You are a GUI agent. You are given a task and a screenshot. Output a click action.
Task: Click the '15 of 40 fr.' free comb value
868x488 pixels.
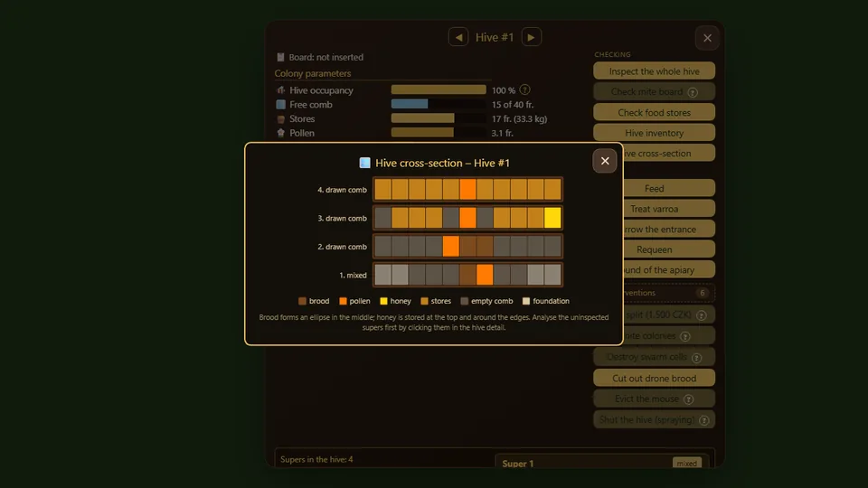[513, 105]
